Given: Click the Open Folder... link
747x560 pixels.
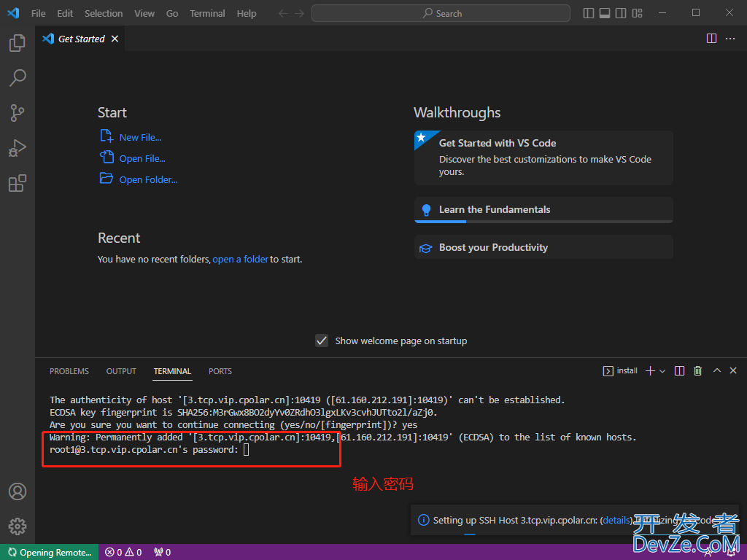Looking at the screenshot, I should click(148, 179).
